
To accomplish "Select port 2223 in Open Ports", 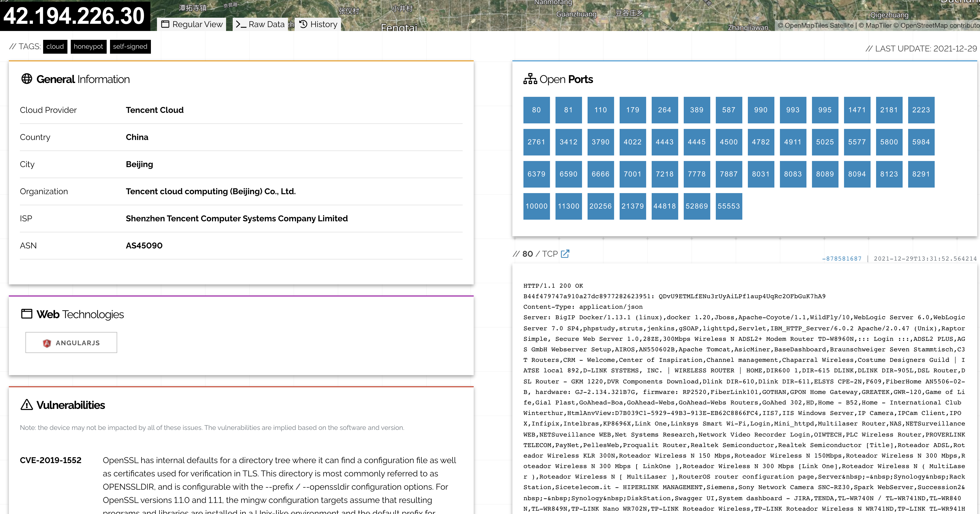I will pyautogui.click(x=921, y=110).
